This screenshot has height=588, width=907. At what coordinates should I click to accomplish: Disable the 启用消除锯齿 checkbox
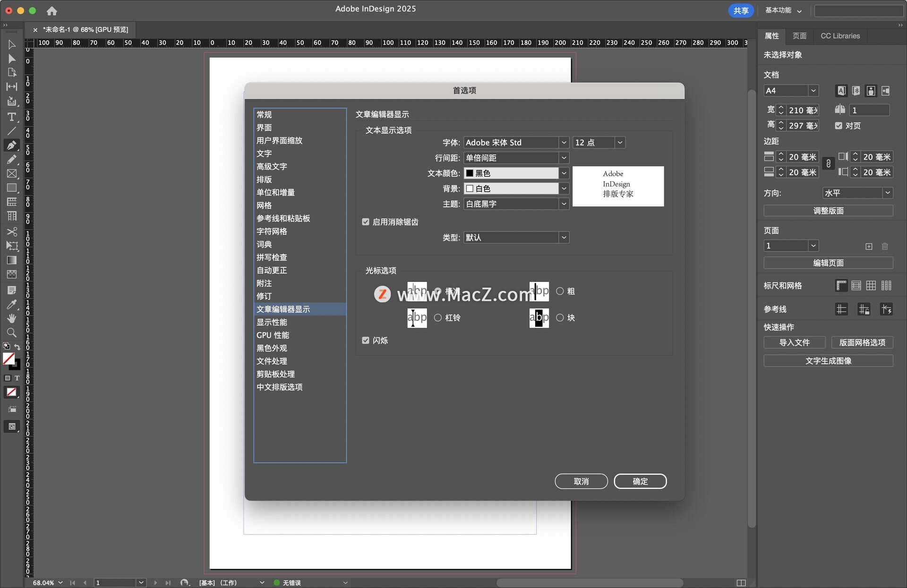(x=366, y=222)
